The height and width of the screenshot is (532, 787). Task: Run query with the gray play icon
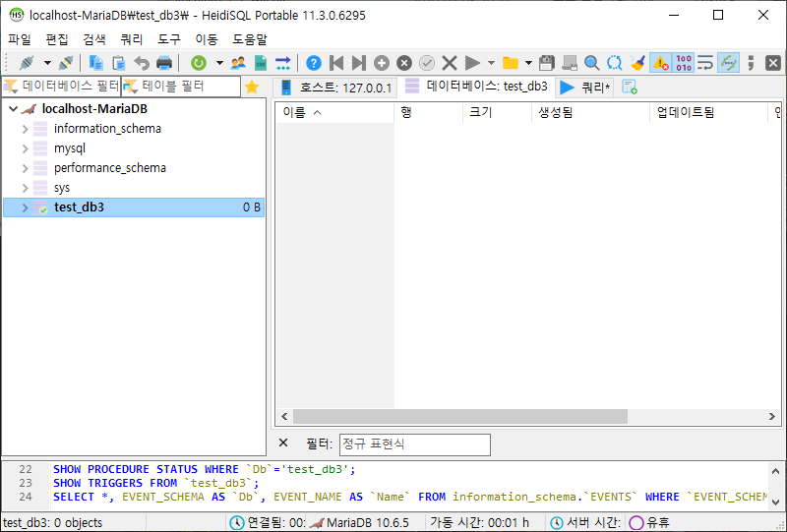pyautogui.click(x=472, y=63)
